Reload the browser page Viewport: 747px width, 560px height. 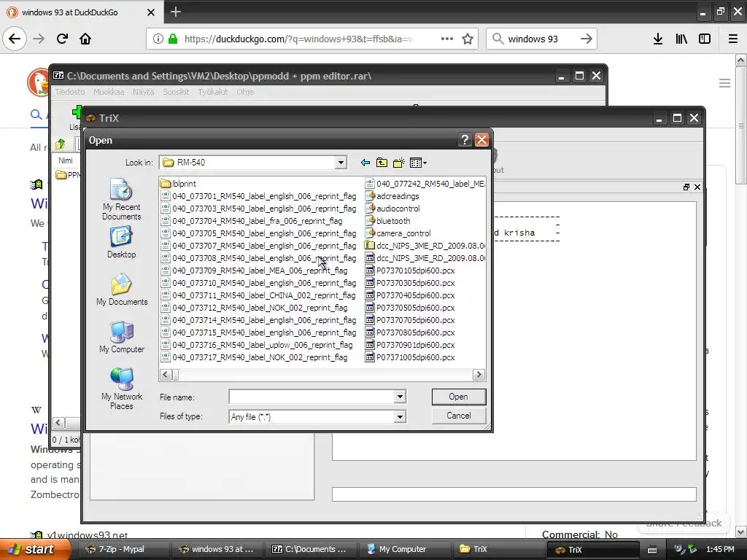point(62,39)
